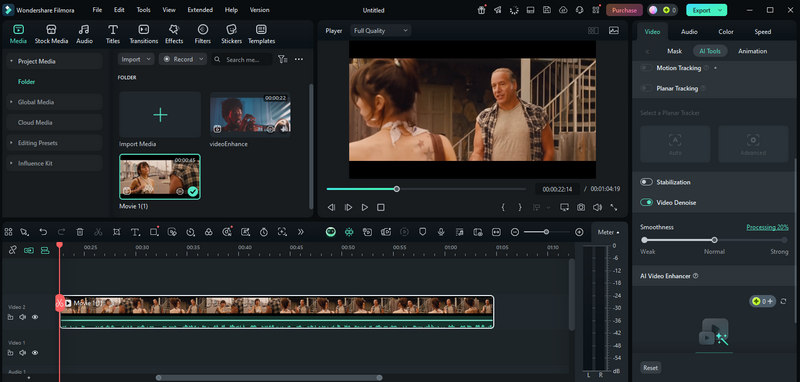
Task: Click the player progress bar handle
Action: 396,189
